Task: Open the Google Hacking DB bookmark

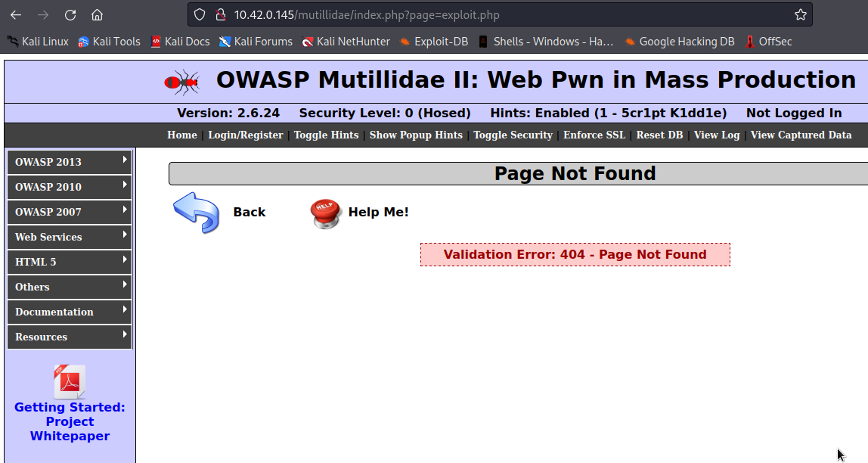Action: pos(679,42)
